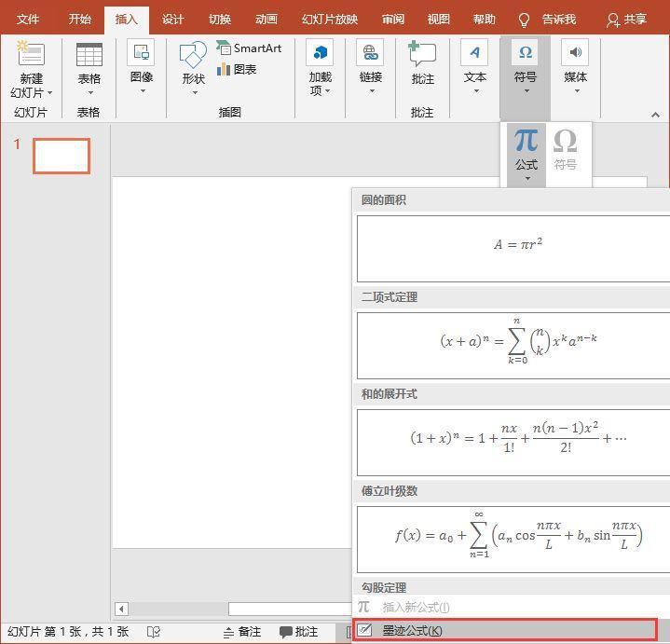Screen dimensions: 670x644
Task: Toggle the 备注 notes pane in status bar
Action: click(242, 632)
